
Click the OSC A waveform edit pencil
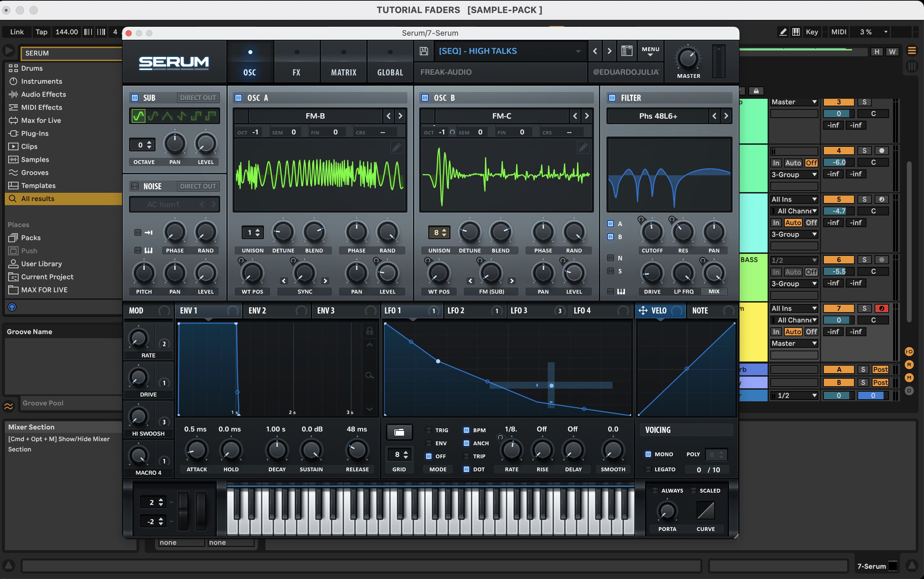tap(396, 147)
